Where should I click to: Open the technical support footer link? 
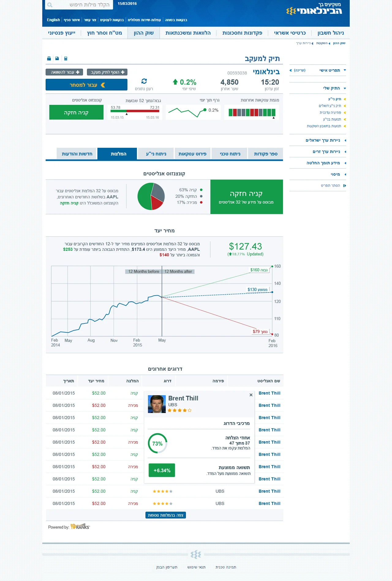226,567
